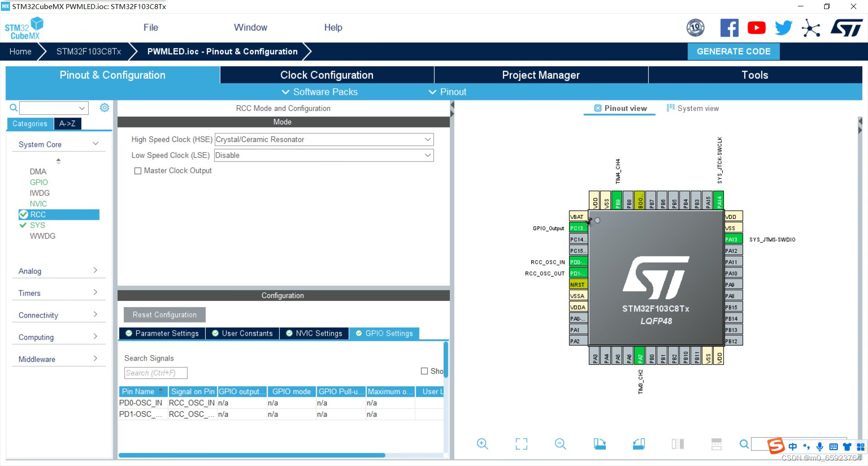Switch to Project Manager tab

pyautogui.click(x=541, y=75)
